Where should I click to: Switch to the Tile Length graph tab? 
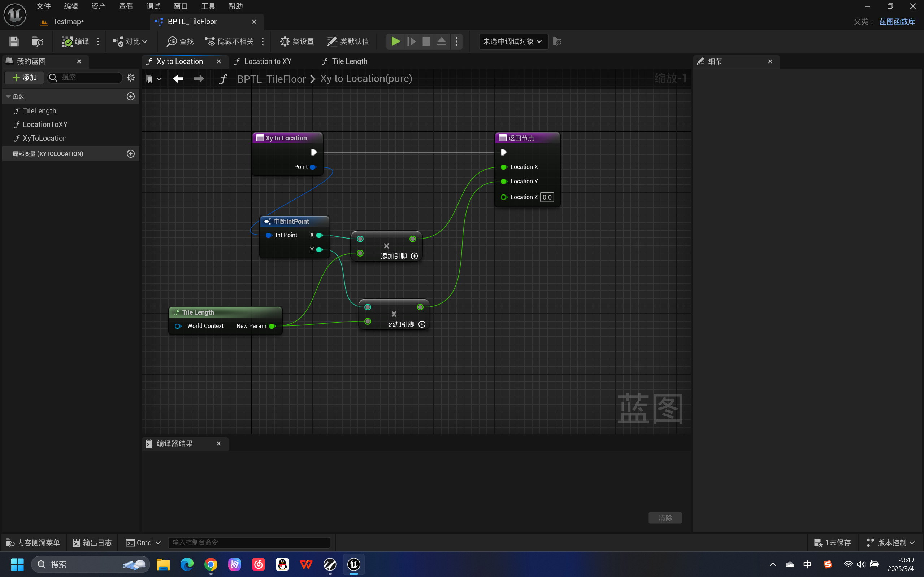pyautogui.click(x=350, y=61)
